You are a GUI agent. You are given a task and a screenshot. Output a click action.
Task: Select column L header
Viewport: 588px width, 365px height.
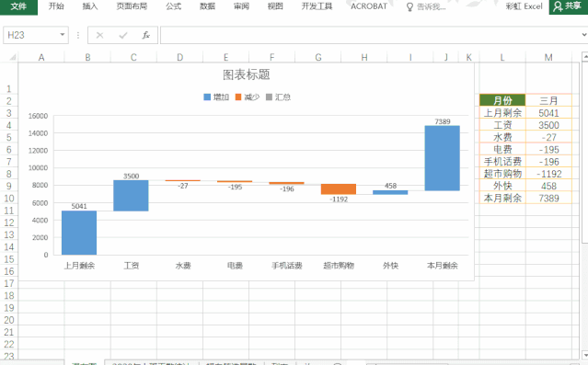[502, 57]
